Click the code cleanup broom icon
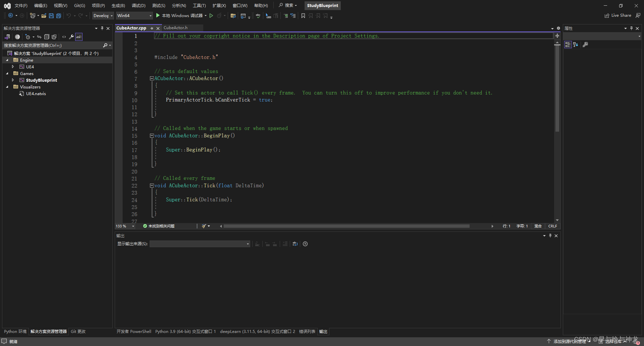Screen dimensions: 644x346 pos(204,226)
